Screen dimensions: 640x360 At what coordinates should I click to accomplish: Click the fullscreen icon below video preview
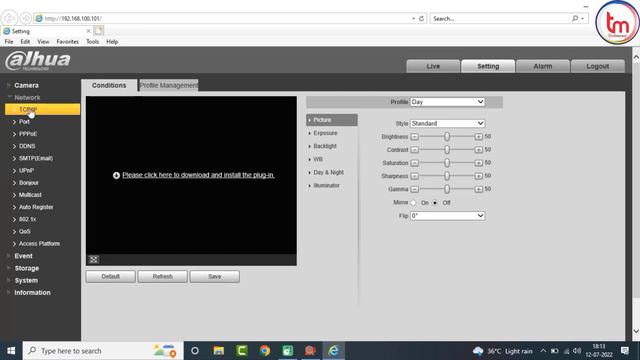click(93, 260)
